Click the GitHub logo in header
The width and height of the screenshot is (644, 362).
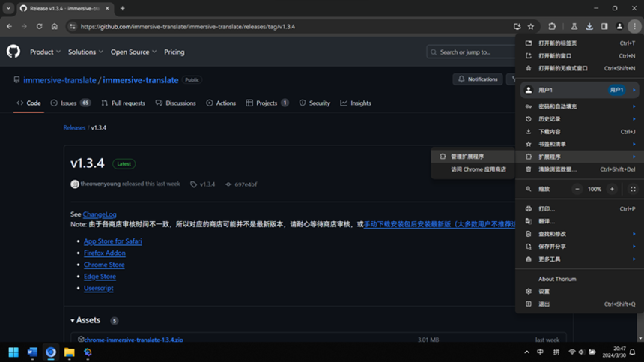pyautogui.click(x=13, y=52)
